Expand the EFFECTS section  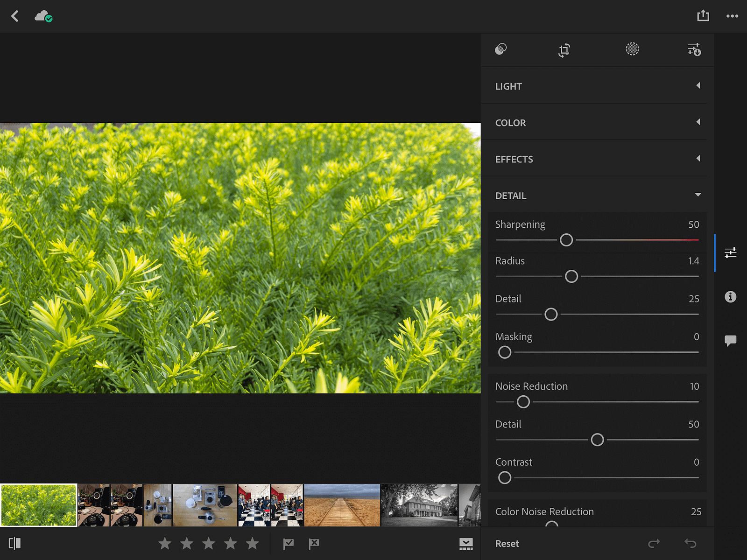594,159
